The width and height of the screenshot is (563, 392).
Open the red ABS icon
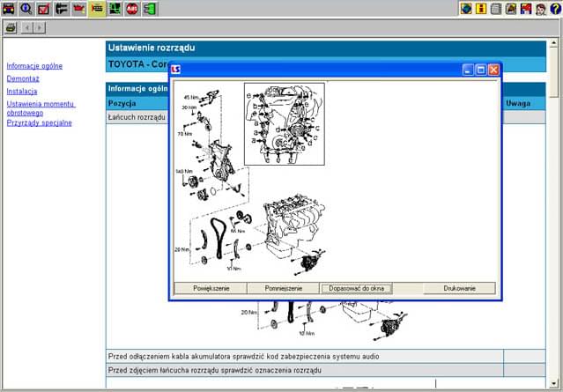[x=132, y=9]
